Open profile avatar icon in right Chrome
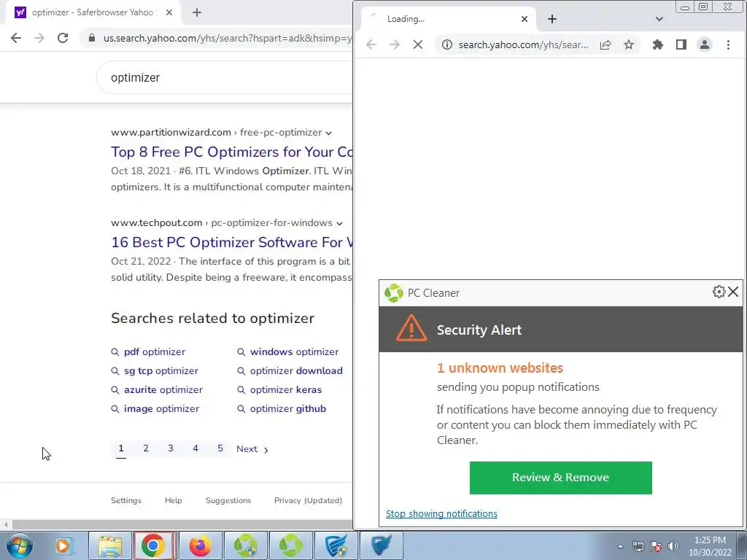747x560 pixels. click(705, 44)
